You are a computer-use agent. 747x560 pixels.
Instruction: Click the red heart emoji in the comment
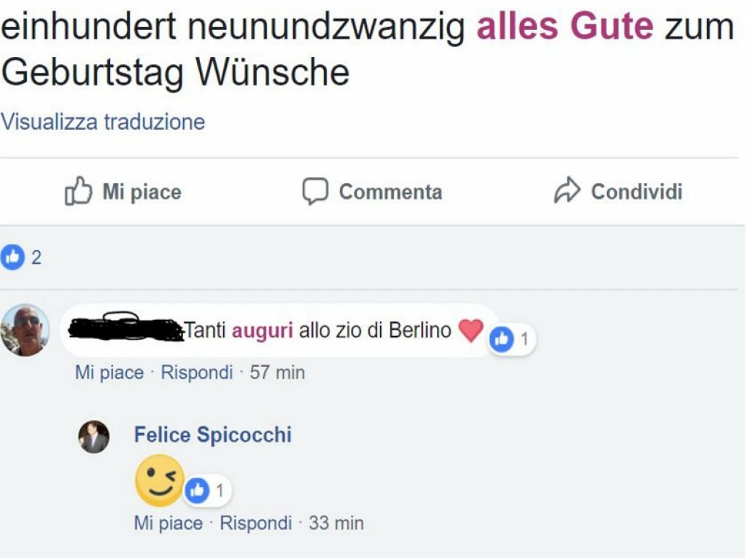tap(471, 330)
